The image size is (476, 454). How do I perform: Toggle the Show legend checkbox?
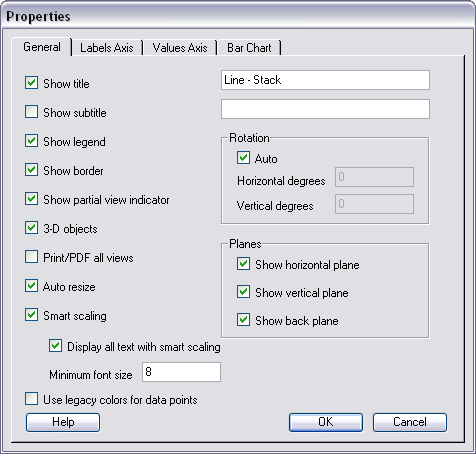pyautogui.click(x=31, y=141)
